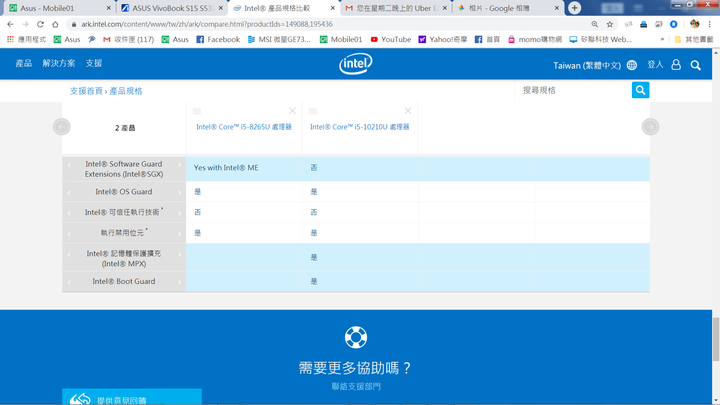720x405 pixels.
Task: Click the Chrome profile avatar
Action: [x=694, y=24]
